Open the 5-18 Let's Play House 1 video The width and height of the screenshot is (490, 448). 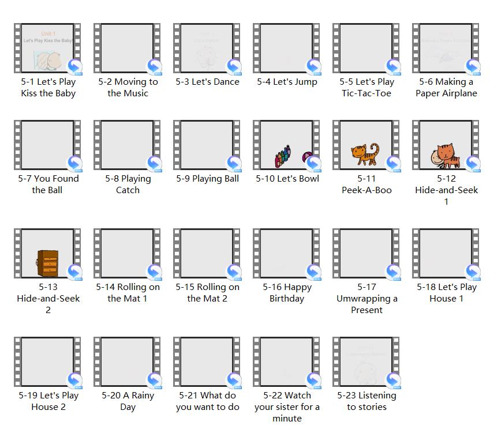446,254
